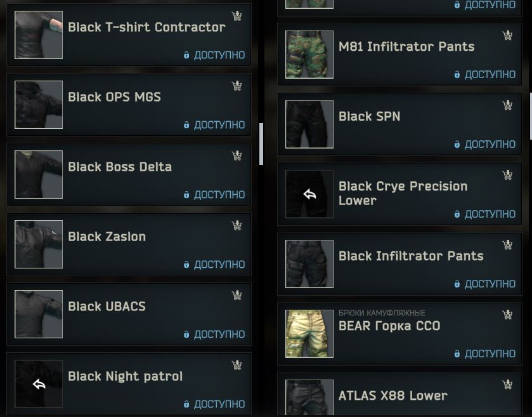Click the cart icon on Black OPS MGS
532x417 pixels.
click(x=237, y=86)
